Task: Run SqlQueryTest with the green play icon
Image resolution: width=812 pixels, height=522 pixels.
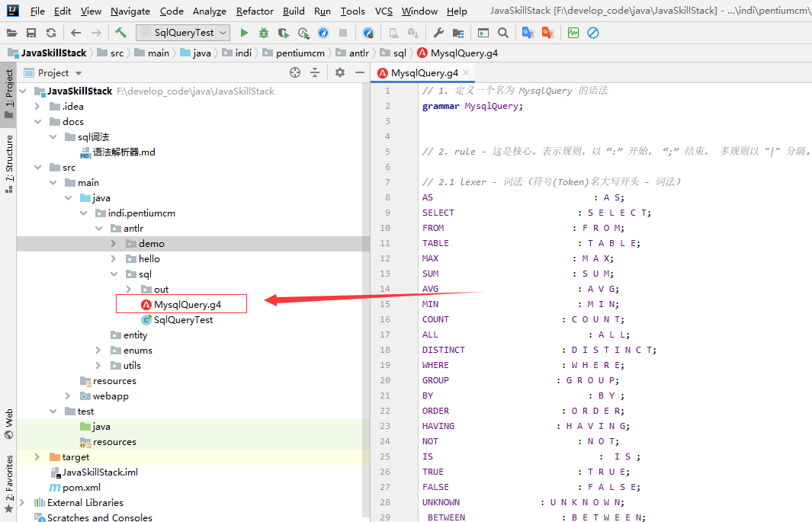Action: pos(244,33)
